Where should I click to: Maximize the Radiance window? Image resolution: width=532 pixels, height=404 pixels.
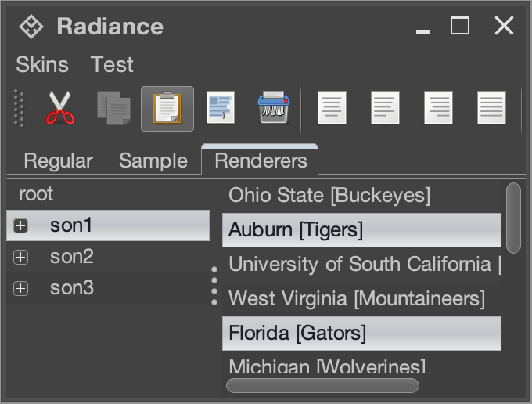pos(460,25)
